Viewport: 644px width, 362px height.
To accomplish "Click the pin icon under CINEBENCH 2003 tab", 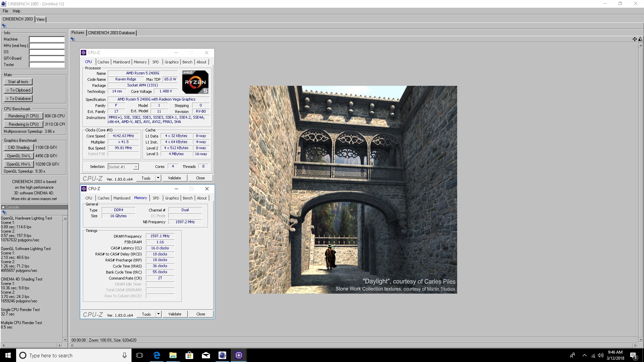I will 4,26.
